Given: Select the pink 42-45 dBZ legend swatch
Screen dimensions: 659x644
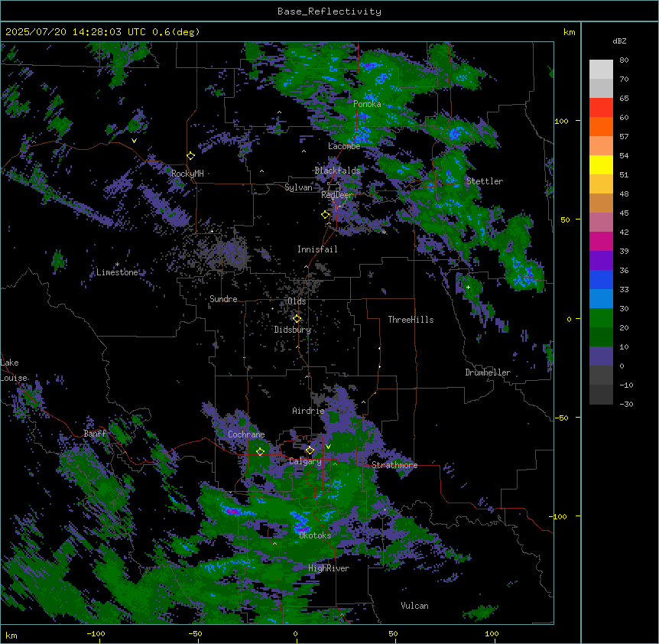Looking at the screenshot, I should (x=601, y=223).
